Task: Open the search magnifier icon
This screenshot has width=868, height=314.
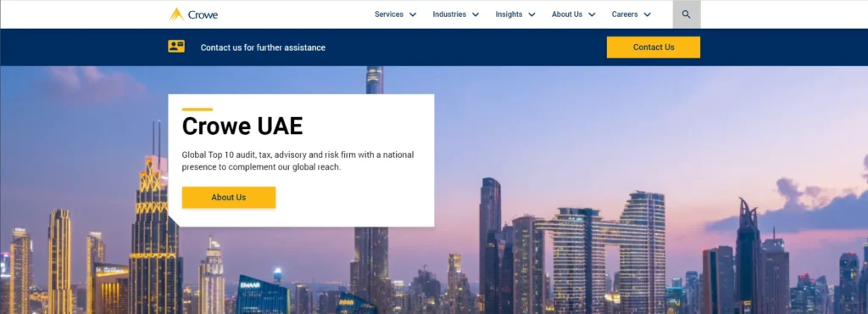Action: (687, 14)
